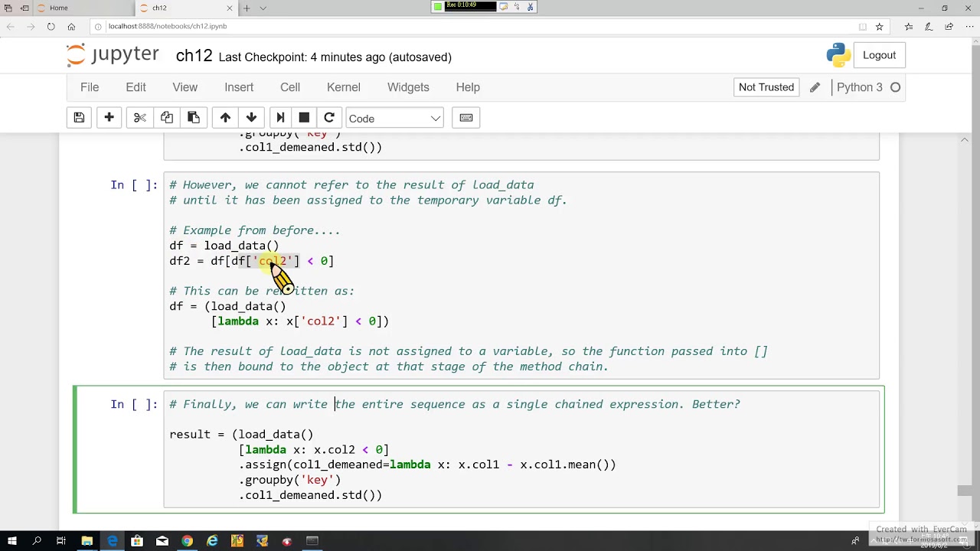Open the Kernel menu
This screenshot has width=980, height=551.
click(344, 87)
